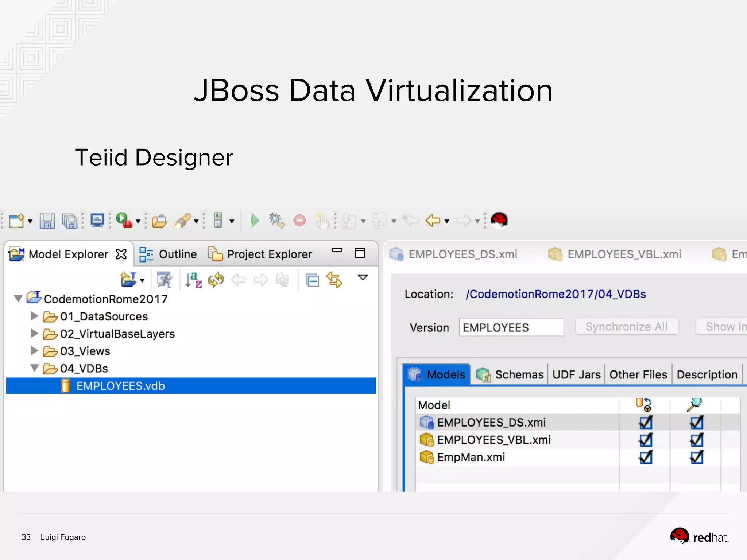Click the new model project icon in explorer toolbar
Image resolution: width=747 pixels, height=560 pixels.
click(129, 280)
